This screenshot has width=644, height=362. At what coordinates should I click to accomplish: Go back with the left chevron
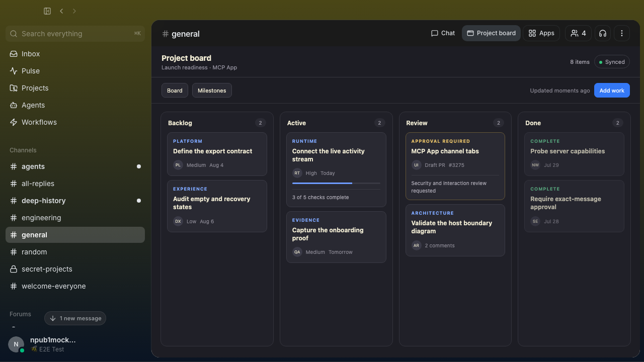pos(61,11)
